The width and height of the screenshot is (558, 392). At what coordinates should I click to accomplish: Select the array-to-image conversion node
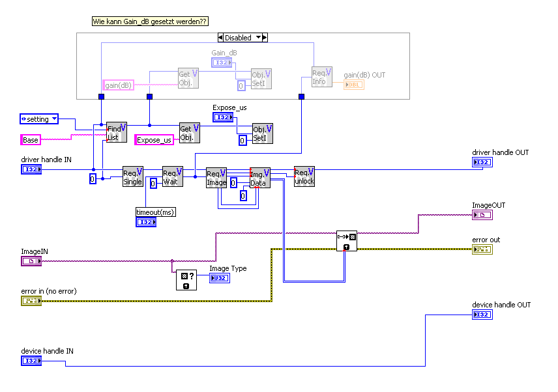(x=347, y=241)
